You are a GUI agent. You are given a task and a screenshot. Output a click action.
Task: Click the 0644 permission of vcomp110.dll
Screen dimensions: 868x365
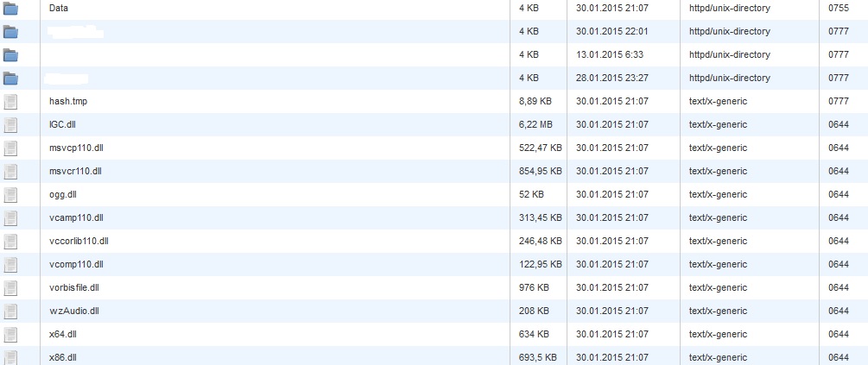(838, 264)
